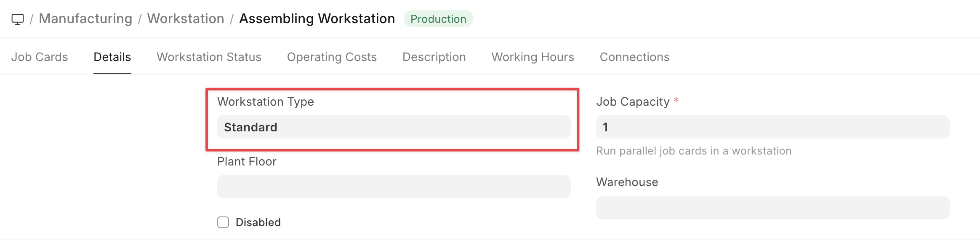The image size is (980, 240).
Task: Switch to the Description tab
Action: (x=434, y=57)
